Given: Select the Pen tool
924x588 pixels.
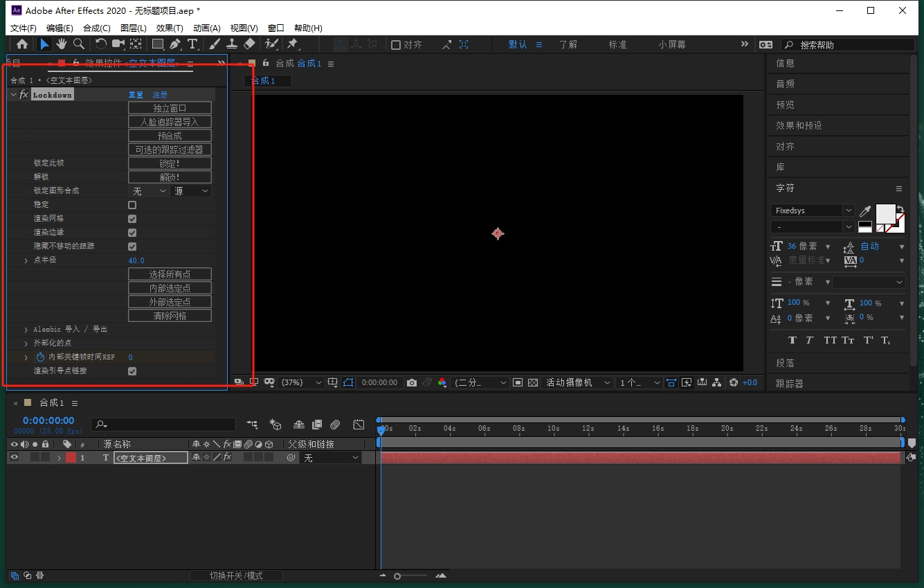Looking at the screenshot, I should click(175, 44).
